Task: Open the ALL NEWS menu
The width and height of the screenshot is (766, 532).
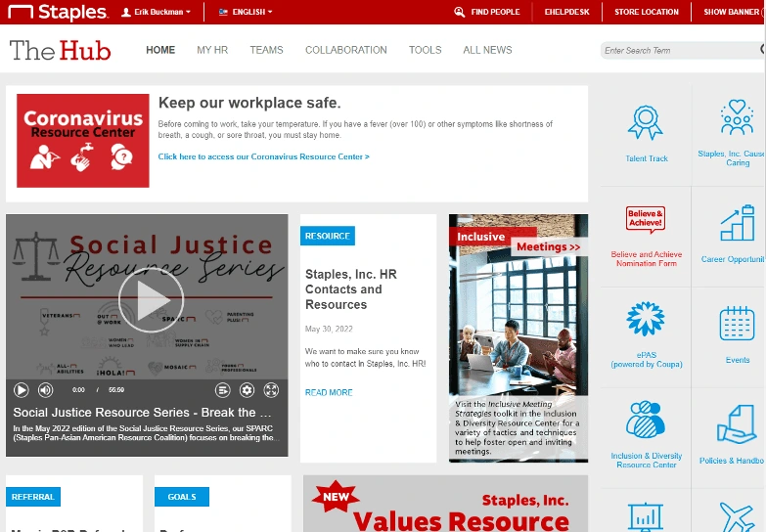Action: [x=487, y=50]
